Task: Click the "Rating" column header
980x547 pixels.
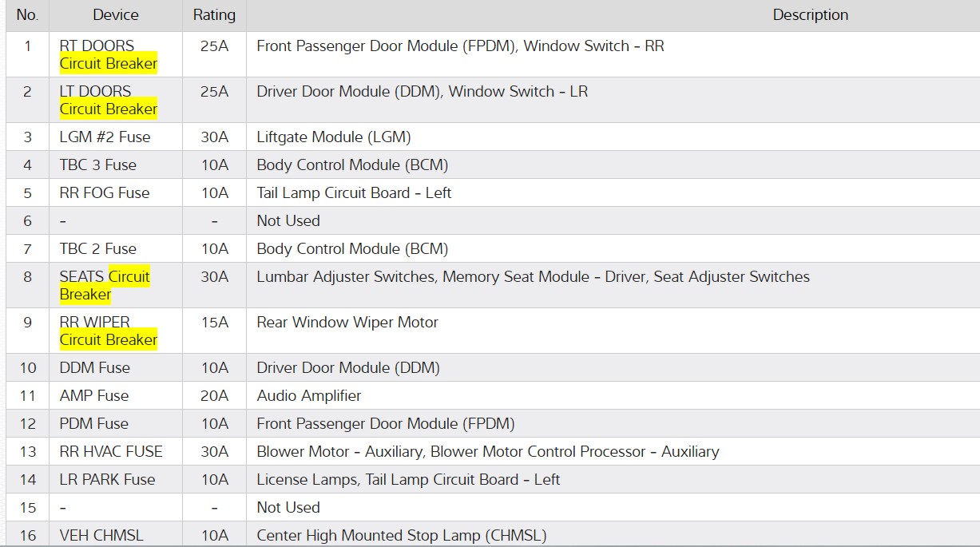Action: [x=214, y=15]
